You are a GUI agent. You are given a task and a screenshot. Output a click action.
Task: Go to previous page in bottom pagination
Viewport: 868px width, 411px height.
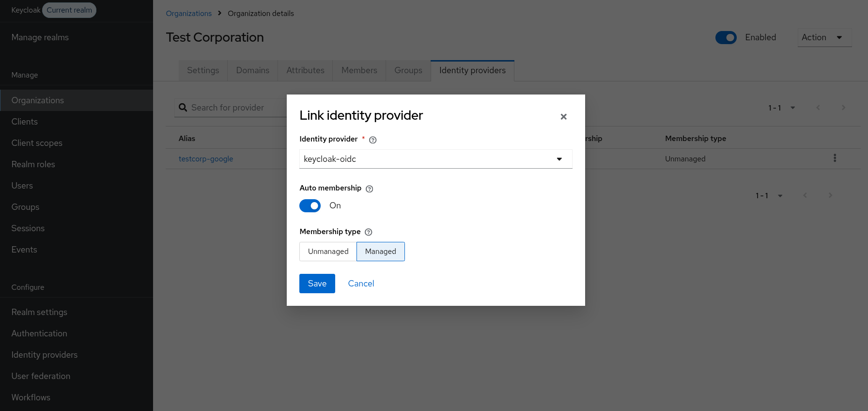pos(805,195)
